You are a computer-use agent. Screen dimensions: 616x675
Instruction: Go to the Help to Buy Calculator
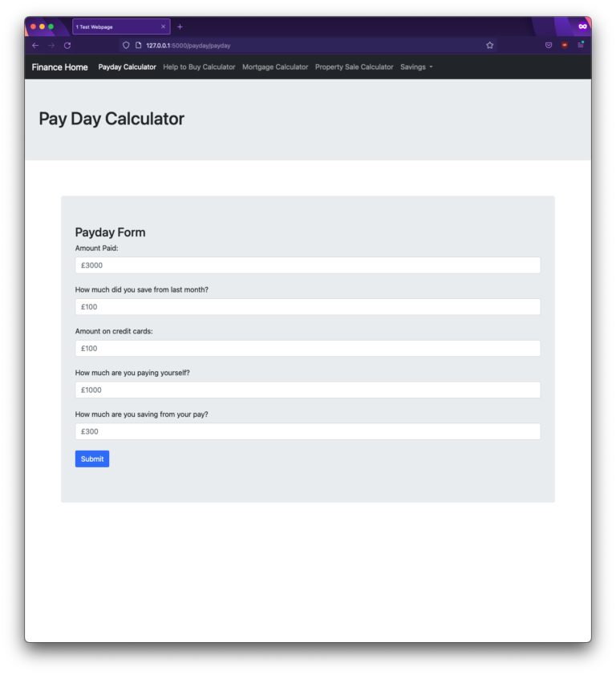pyautogui.click(x=197, y=67)
